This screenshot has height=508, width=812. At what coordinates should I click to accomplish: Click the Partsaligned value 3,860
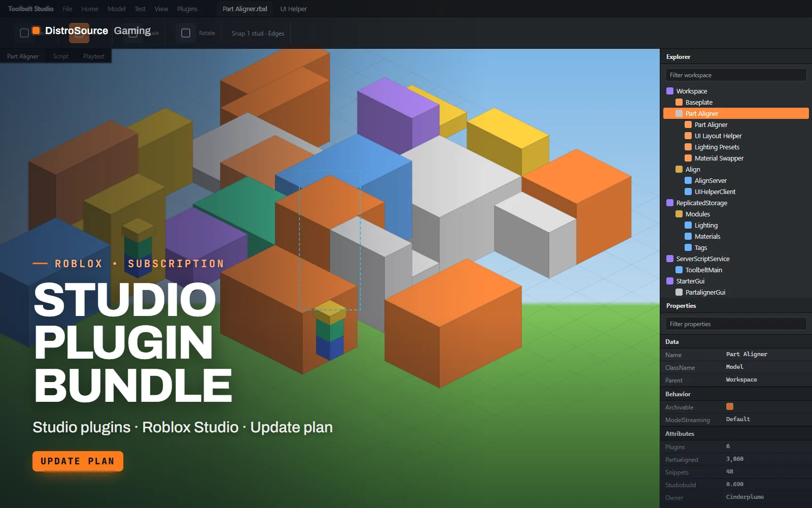734,459
